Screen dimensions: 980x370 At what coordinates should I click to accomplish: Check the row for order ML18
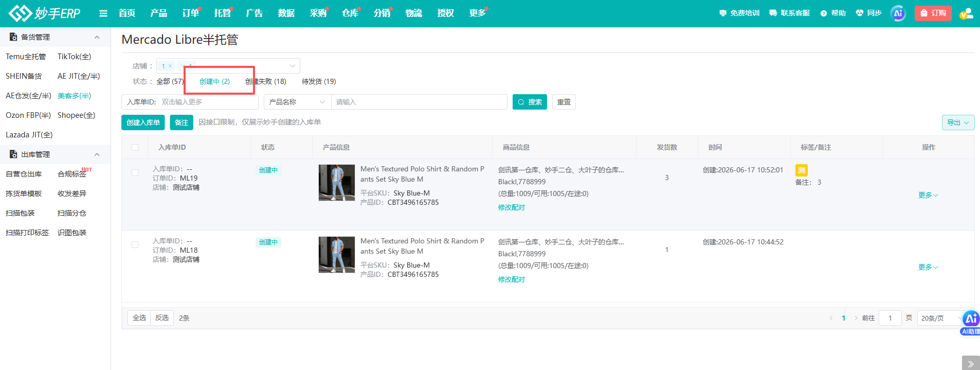click(x=135, y=245)
